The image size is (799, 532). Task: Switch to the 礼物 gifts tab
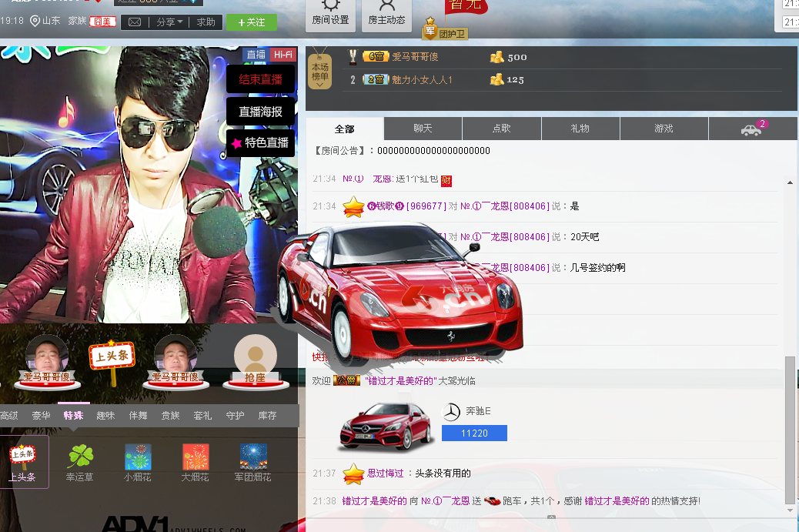580,129
